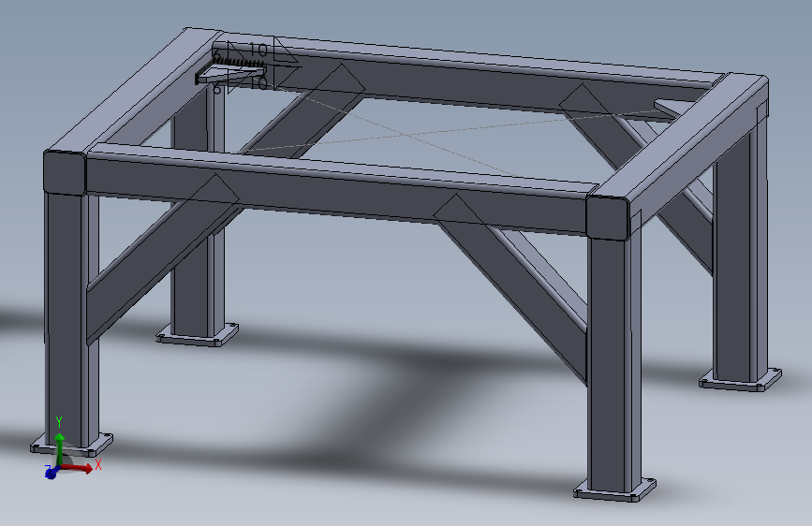Select the lower "10" value of the weld symbol
Screen dimensions: 812x526
click(x=258, y=83)
